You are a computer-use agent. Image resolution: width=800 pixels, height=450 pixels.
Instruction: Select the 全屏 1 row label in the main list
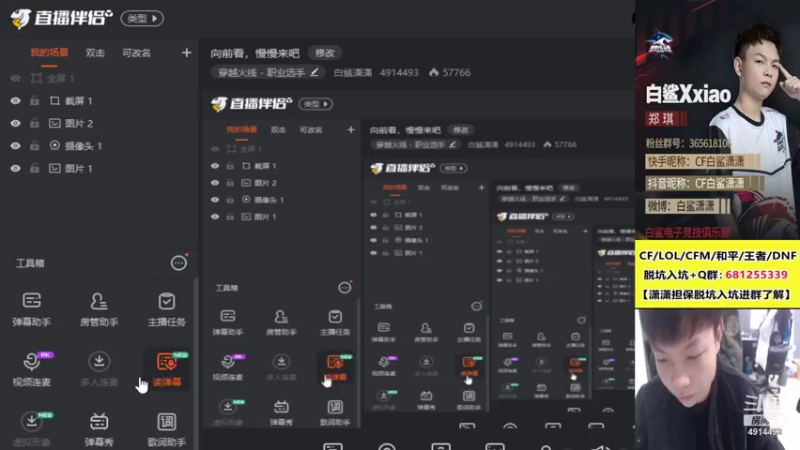click(x=61, y=78)
